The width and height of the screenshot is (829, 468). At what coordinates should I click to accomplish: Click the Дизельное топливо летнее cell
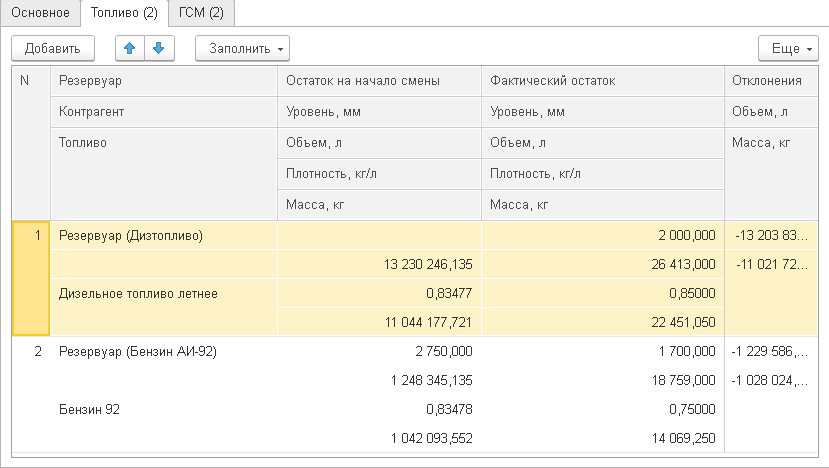(138, 294)
